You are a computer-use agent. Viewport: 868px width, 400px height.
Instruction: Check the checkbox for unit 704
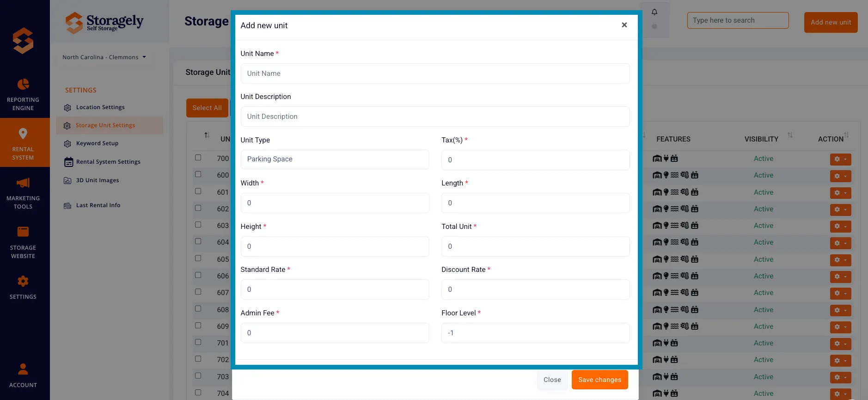198,393
